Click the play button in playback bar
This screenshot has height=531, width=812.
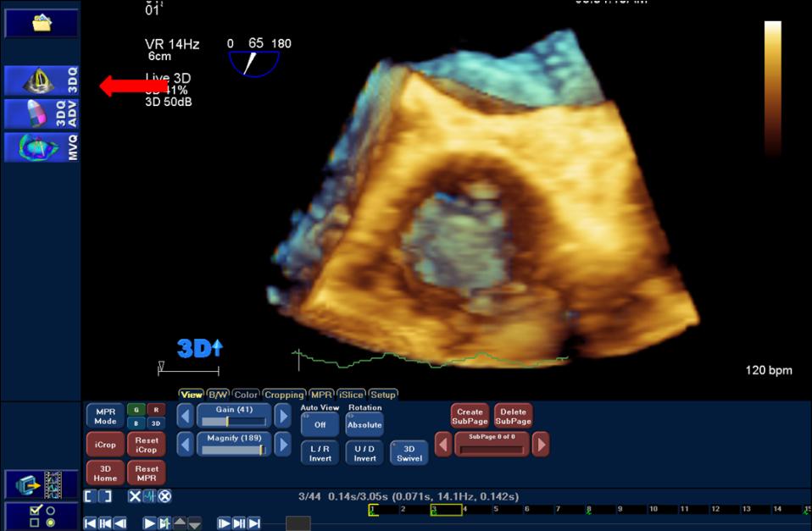click(x=148, y=523)
